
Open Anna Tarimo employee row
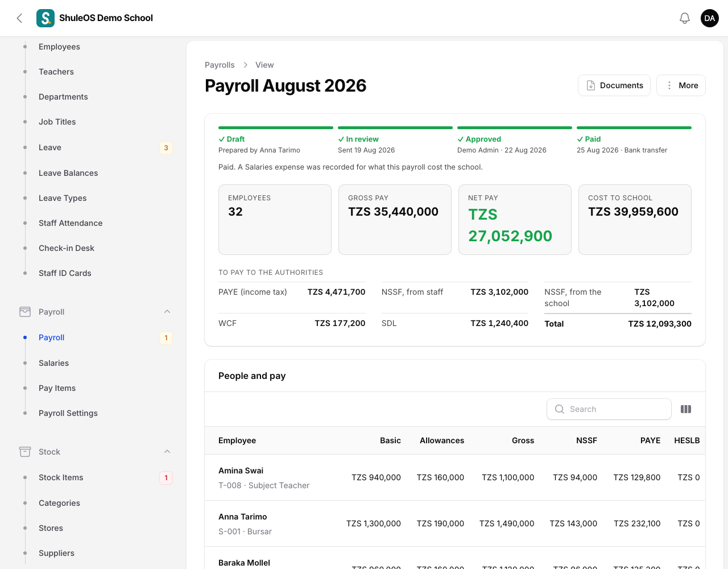click(x=455, y=523)
